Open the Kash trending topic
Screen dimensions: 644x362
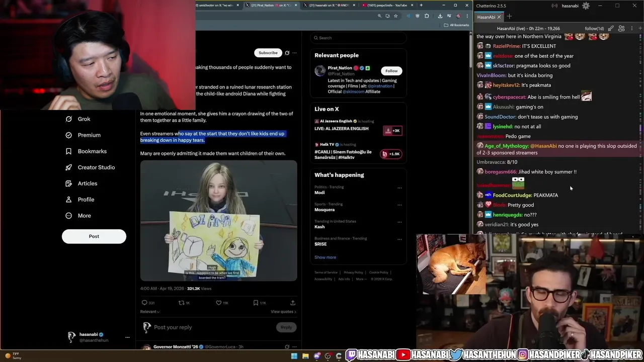[x=319, y=227]
